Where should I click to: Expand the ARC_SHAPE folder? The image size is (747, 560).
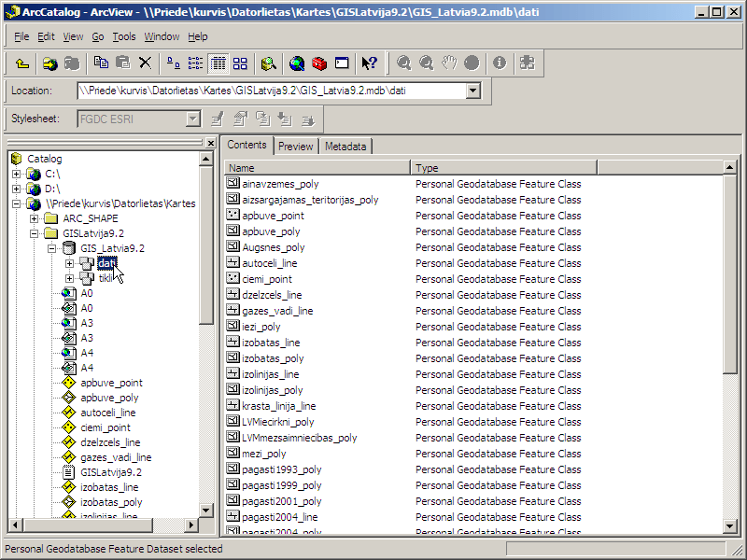pyautogui.click(x=34, y=218)
